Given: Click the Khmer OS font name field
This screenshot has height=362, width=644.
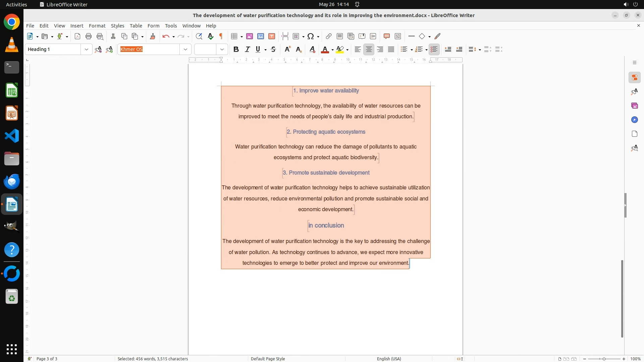Looking at the screenshot, I should (149, 50).
